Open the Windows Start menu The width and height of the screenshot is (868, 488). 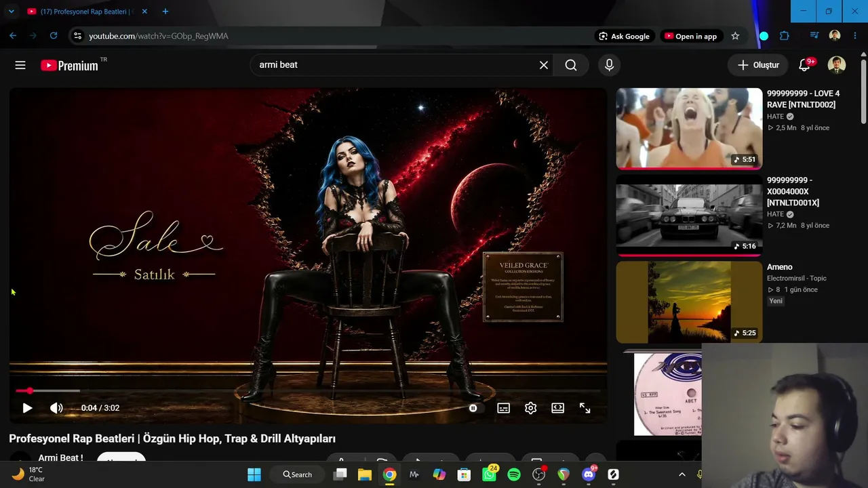pos(254,474)
